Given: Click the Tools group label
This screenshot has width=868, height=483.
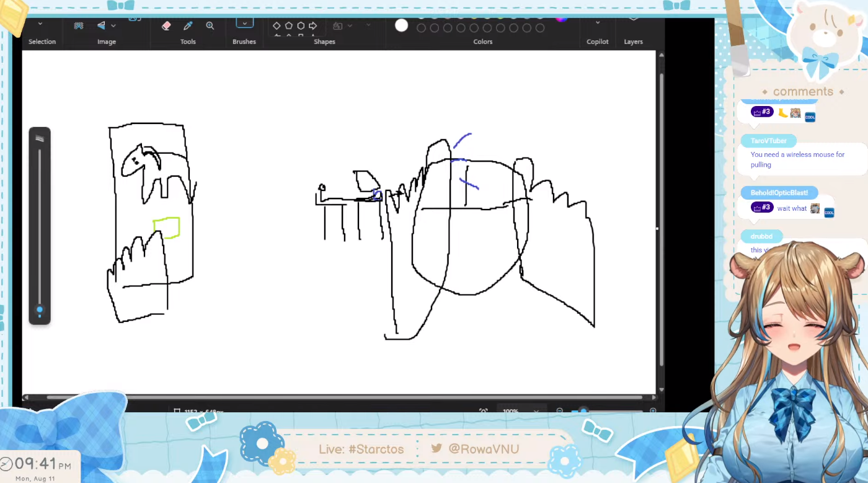Looking at the screenshot, I should point(188,42).
